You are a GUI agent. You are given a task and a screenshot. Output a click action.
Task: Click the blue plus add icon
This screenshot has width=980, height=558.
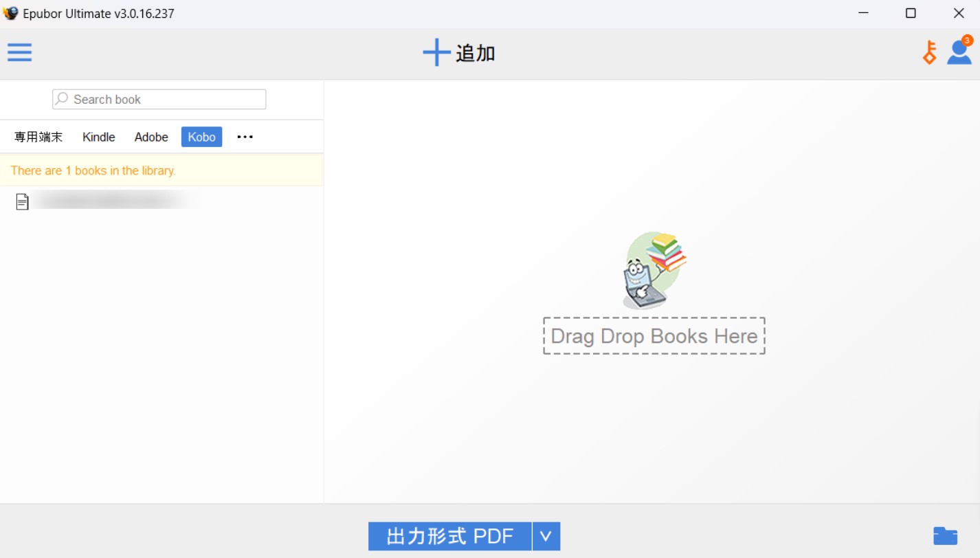pyautogui.click(x=436, y=53)
